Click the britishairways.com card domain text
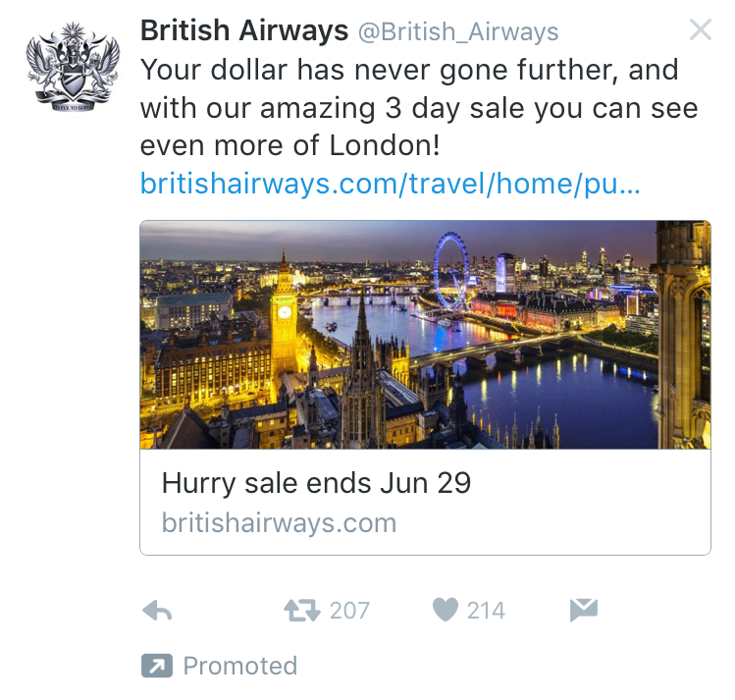This screenshot has width=735, height=700. 279,522
